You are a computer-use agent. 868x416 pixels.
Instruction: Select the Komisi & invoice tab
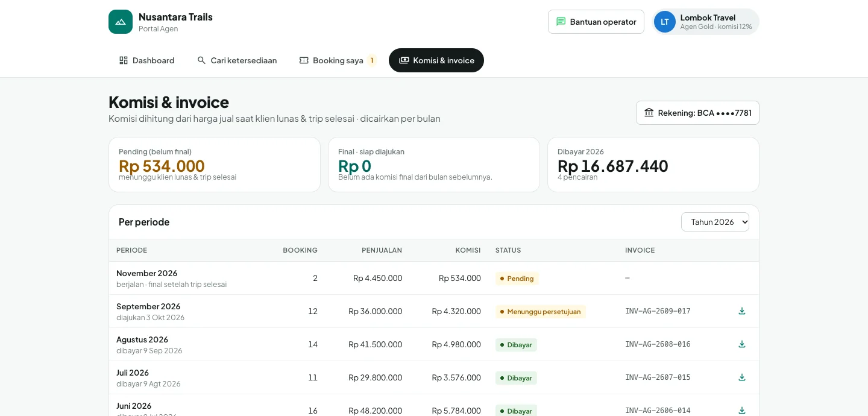[436, 60]
